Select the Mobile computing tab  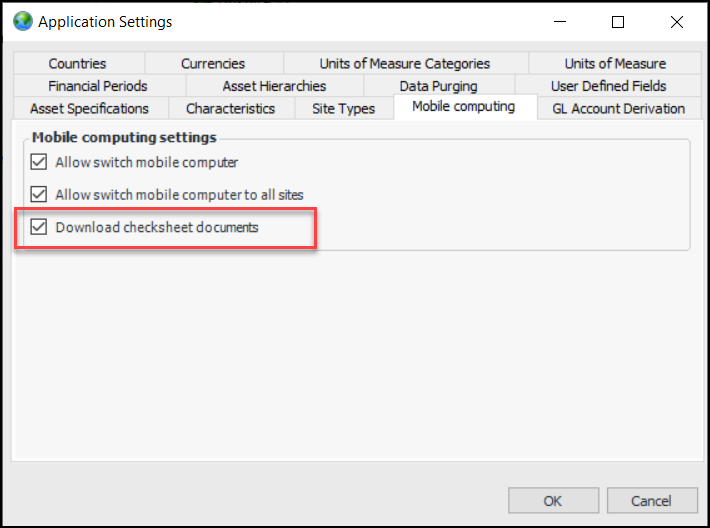pos(464,106)
